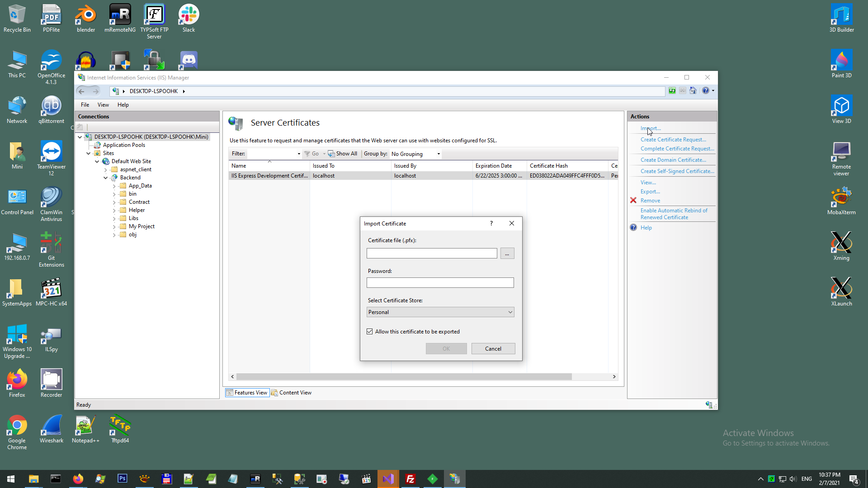Click the back navigation arrow icon
The width and height of the screenshot is (868, 488).
[81, 91]
